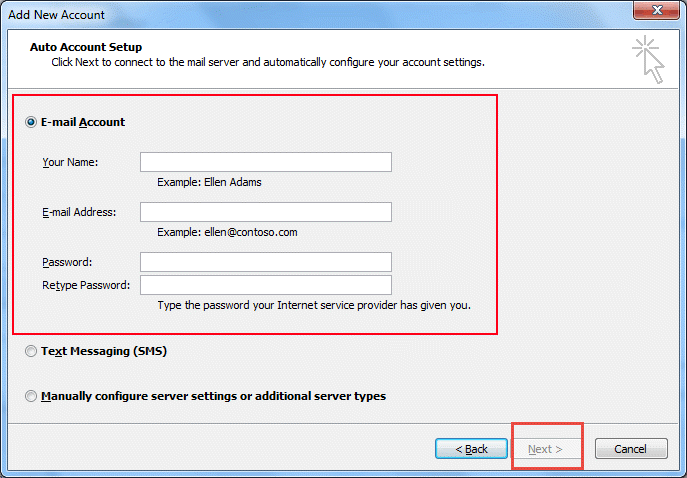Click the grayed-out Next button
This screenshot has width=687, height=478.
point(545,449)
